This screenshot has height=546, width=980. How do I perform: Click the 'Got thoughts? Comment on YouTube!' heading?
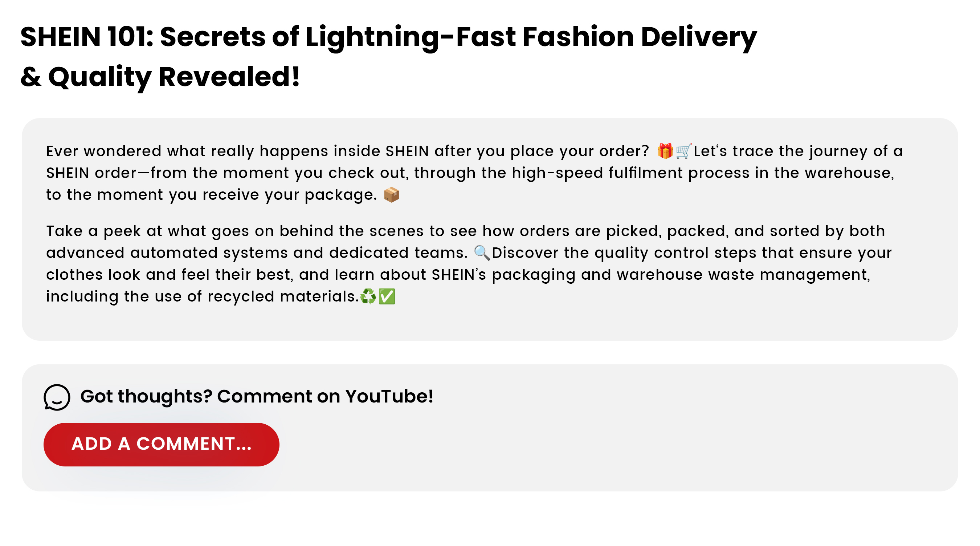[256, 396]
